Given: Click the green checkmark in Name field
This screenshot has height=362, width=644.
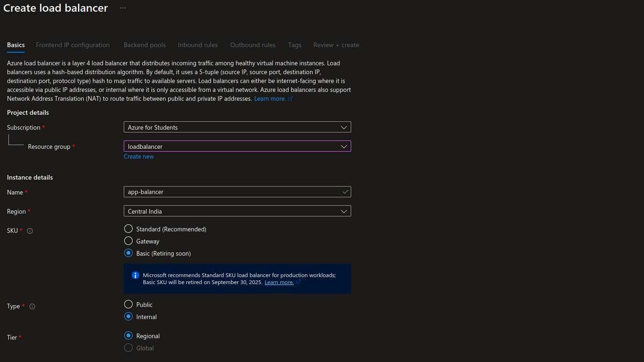Looking at the screenshot, I should tap(345, 192).
